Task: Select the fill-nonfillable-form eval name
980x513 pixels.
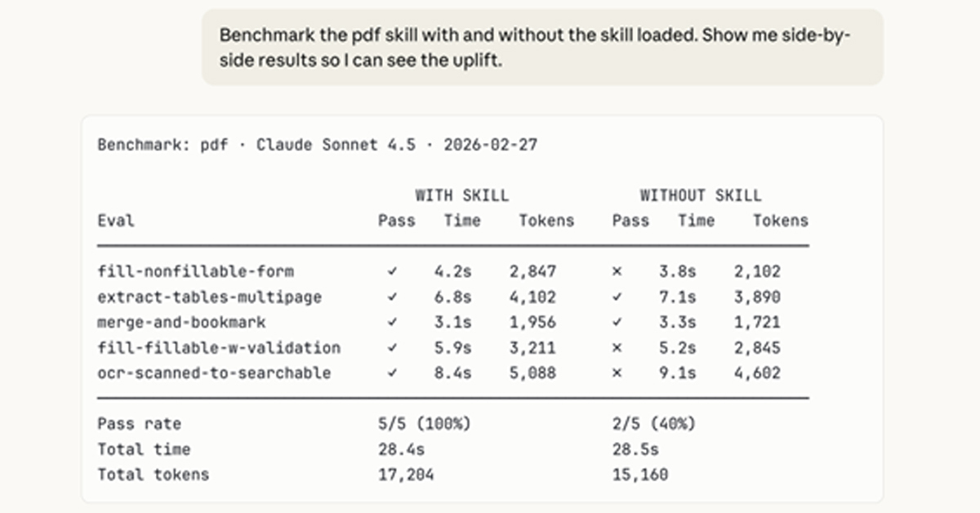Action: click(x=195, y=272)
